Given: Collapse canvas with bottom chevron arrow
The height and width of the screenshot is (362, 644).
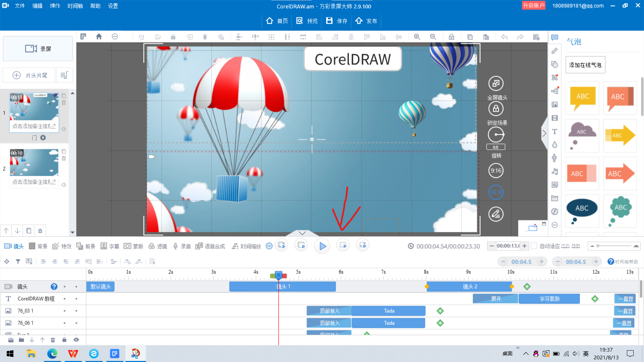Looking at the screenshot, I should click(x=302, y=233).
